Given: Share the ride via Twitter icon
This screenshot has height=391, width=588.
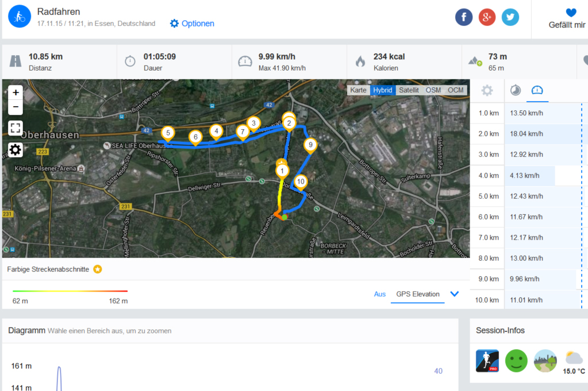Looking at the screenshot, I should point(510,17).
